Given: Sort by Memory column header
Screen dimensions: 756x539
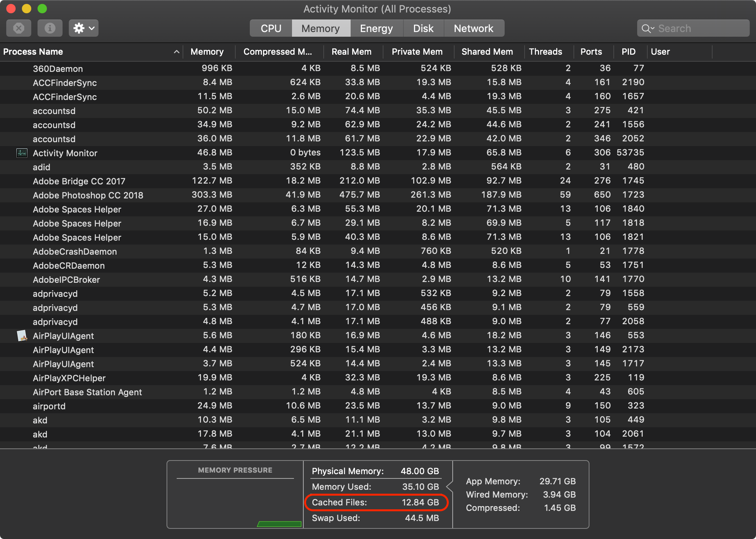Looking at the screenshot, I should [207, 52].
